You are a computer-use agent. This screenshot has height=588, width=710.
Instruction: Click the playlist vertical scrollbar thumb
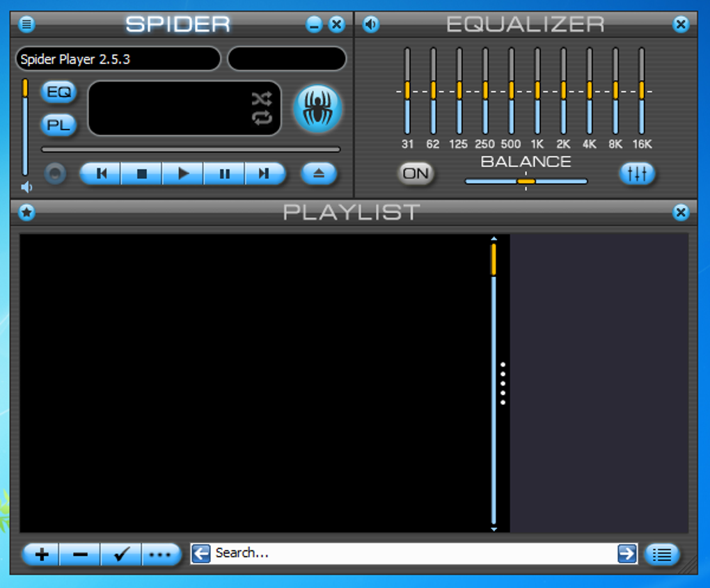[x=494, y=260]
